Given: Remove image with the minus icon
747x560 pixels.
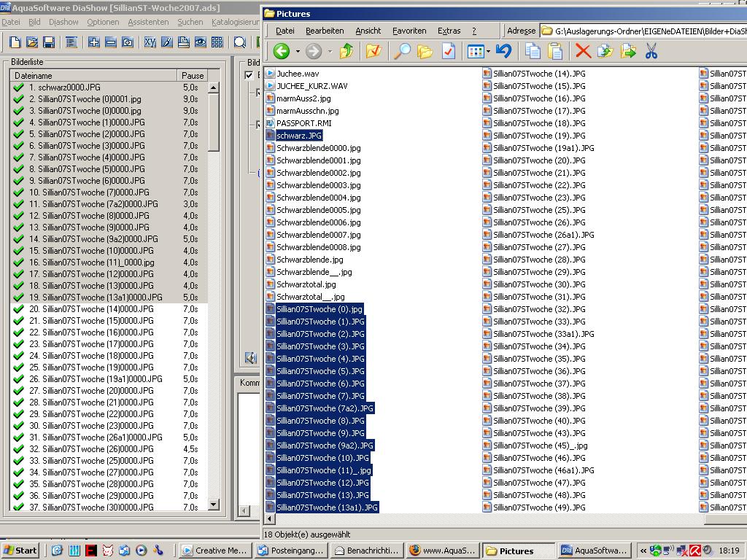Looking at the screenshot, I should coord(111,43).
